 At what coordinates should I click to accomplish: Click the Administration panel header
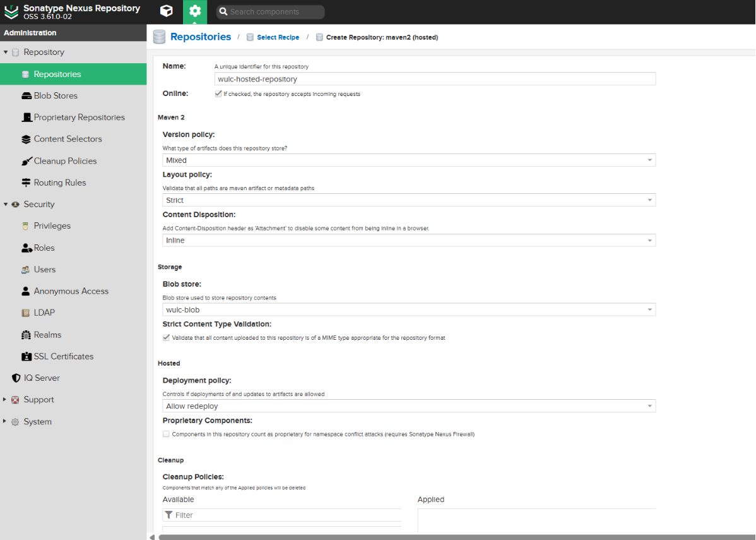(73, 33)
